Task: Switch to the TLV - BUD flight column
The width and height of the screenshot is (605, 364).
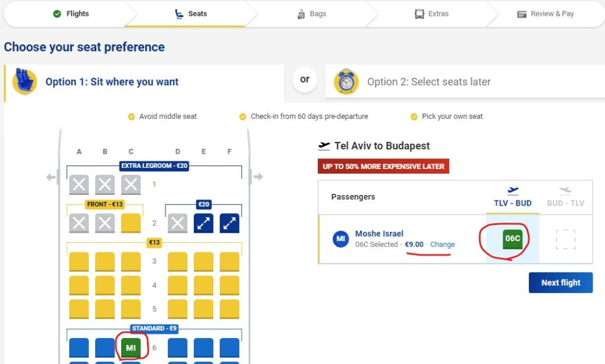Action: point(512,197)
